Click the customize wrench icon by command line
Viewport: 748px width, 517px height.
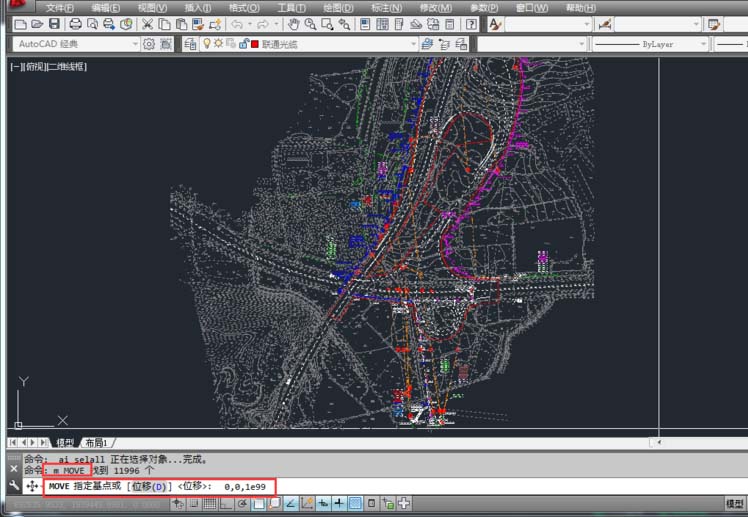[x=13, y=485]
